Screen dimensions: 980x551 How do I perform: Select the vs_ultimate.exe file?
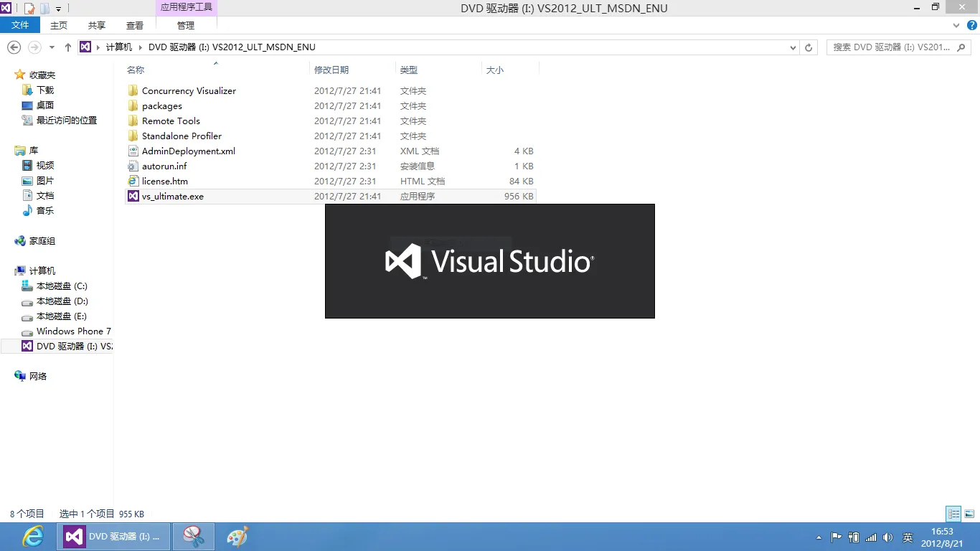173,197
